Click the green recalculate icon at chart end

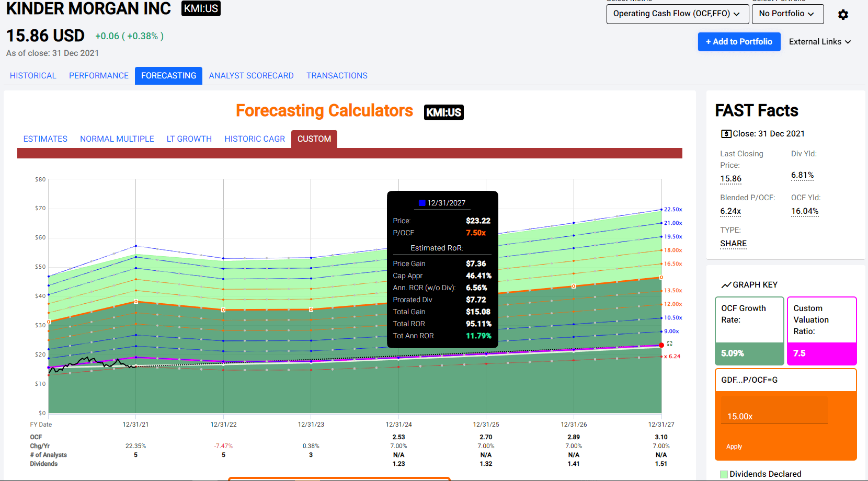670,343
